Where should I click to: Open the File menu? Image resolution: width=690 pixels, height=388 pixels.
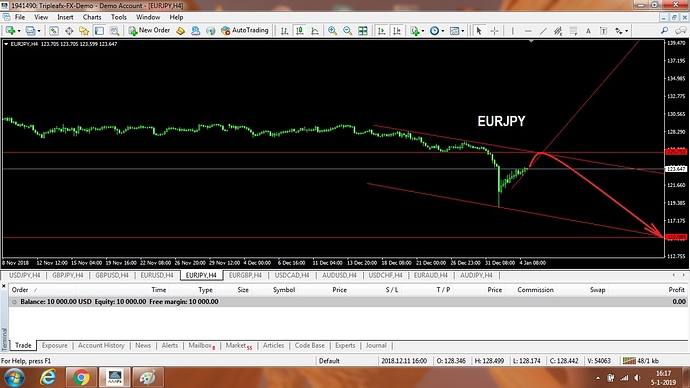point(20,17)
